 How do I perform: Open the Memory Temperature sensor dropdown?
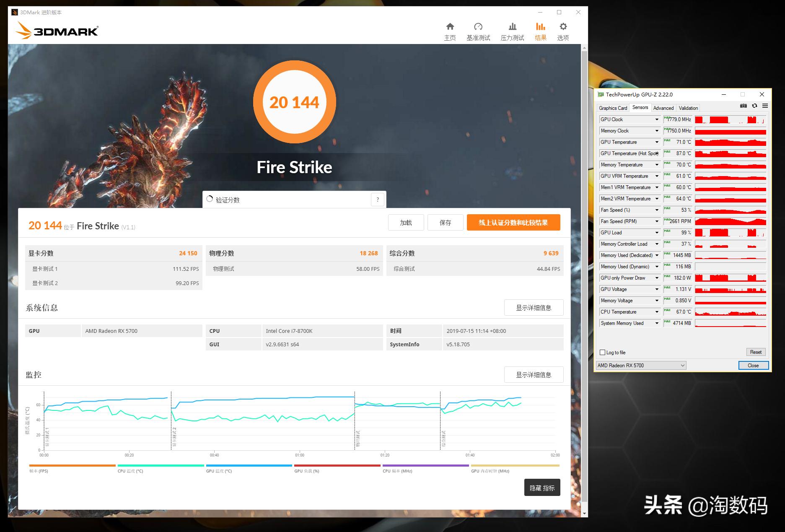(657, 165)
